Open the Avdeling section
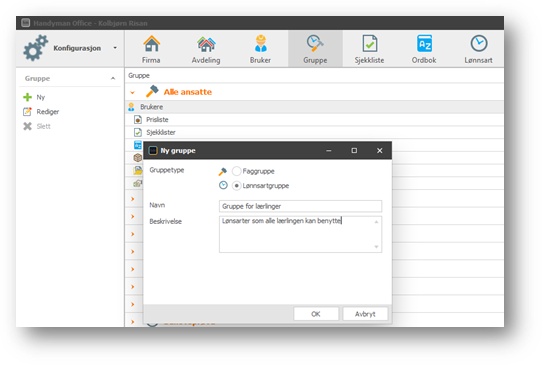The image size is (542, 366). pos(206,49)
